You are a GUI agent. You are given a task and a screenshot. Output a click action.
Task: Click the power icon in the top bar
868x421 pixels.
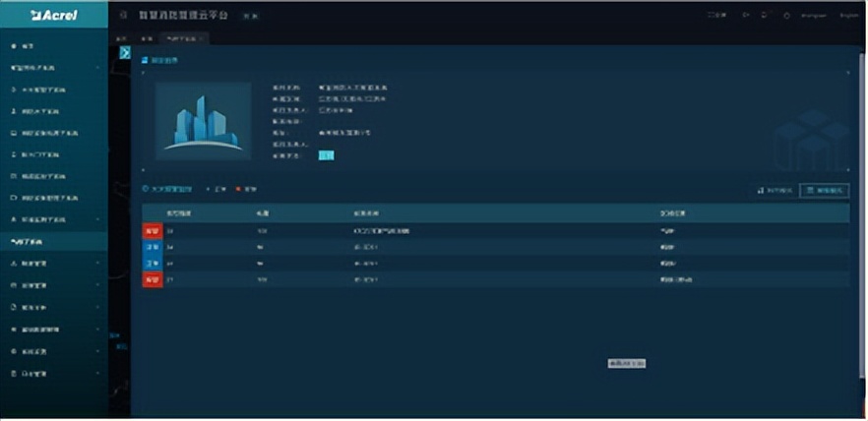786,16
